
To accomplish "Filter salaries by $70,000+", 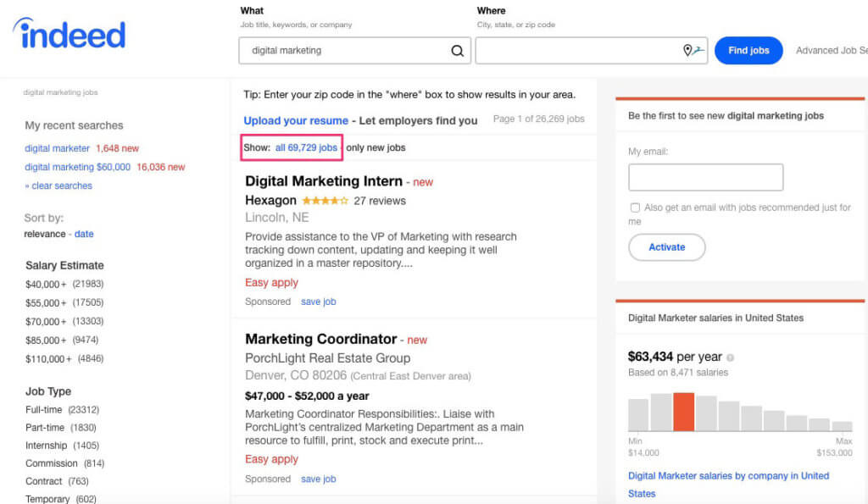I will (x=42, y=323).
